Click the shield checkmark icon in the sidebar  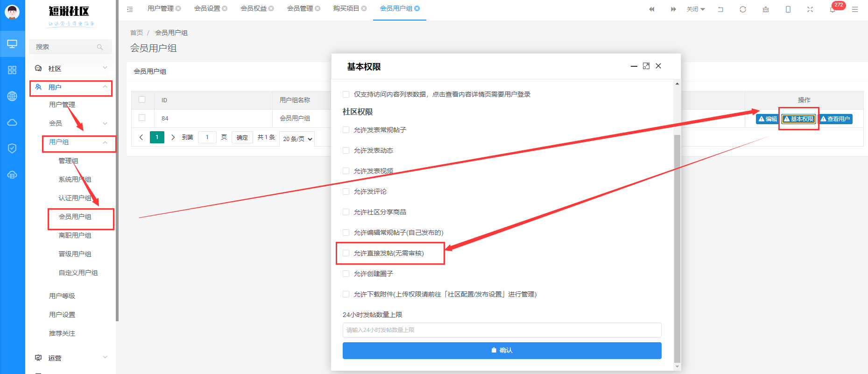coord(12,148)
